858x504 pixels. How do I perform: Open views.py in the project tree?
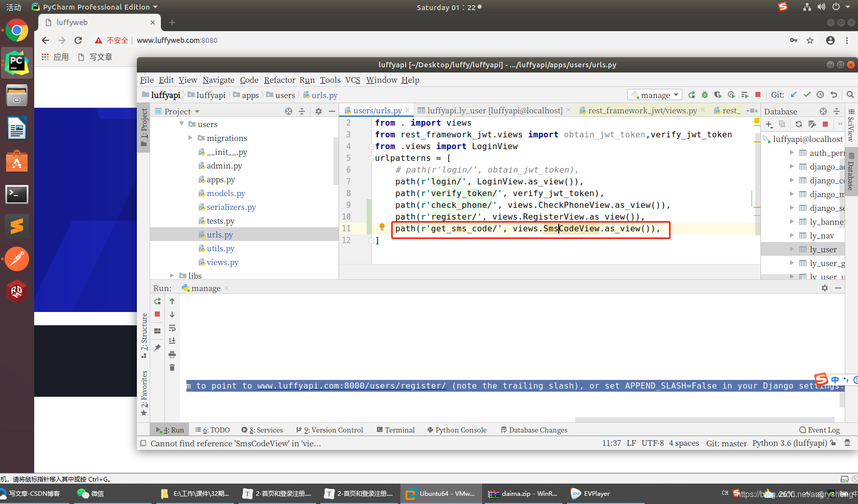222,262
